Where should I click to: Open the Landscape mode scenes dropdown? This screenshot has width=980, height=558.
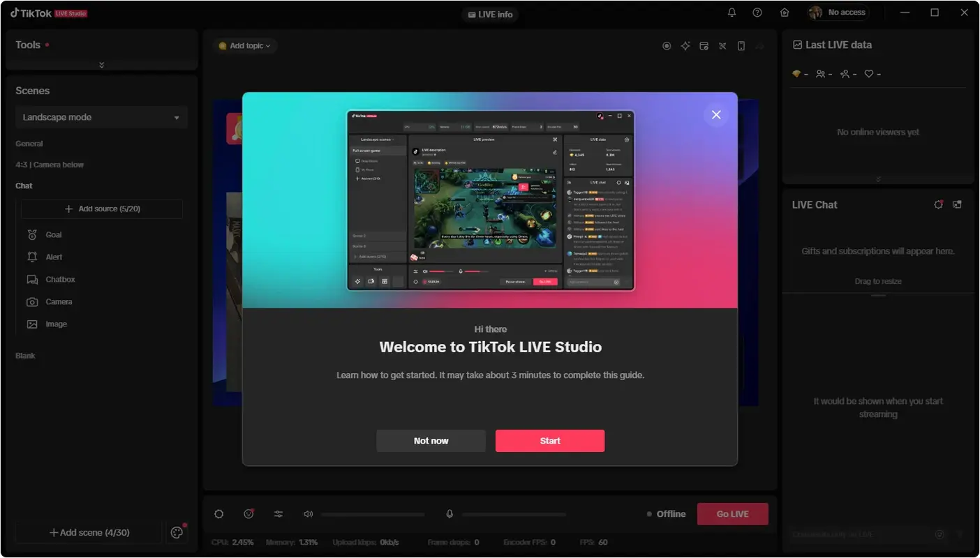[101, 116]
